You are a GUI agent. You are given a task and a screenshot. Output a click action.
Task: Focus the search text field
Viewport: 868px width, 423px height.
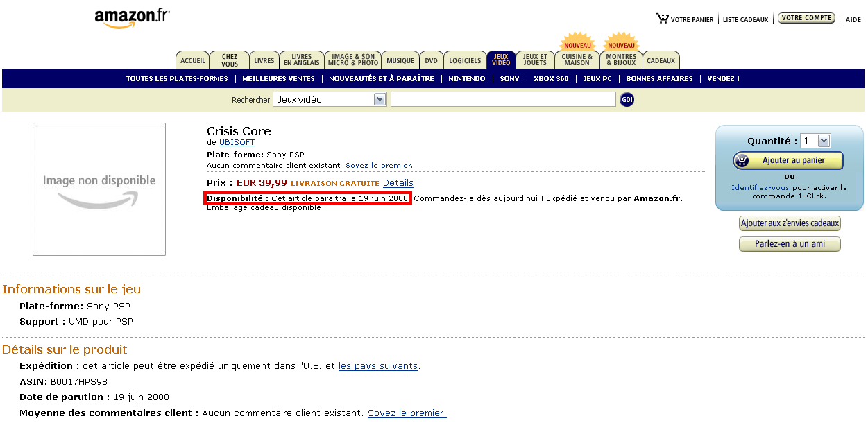coord(503,100)
